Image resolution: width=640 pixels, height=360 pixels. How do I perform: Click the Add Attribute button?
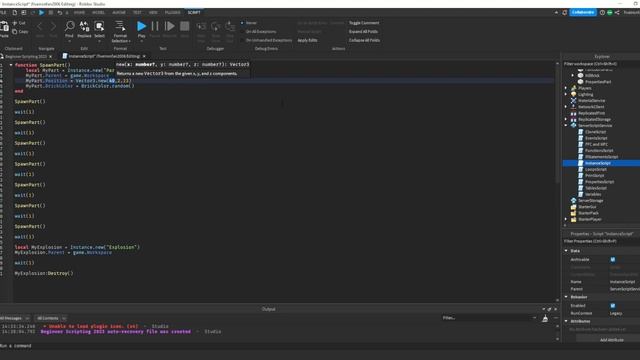point(611,340)
